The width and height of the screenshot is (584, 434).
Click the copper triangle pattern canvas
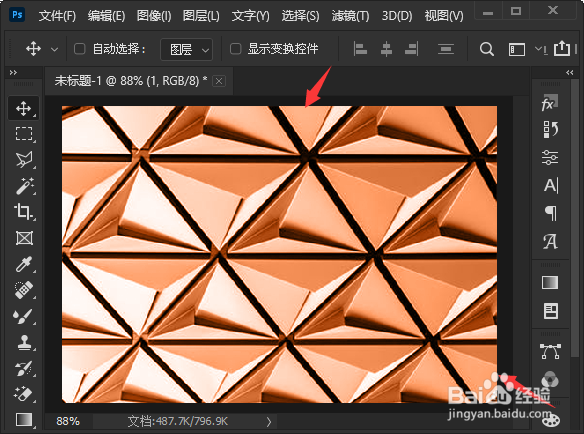(x=279, y=254)
